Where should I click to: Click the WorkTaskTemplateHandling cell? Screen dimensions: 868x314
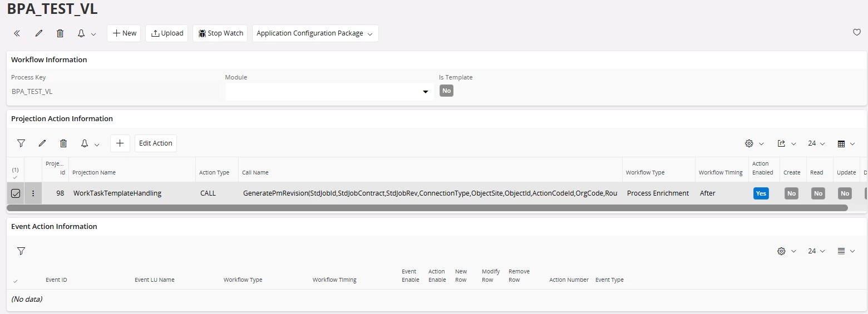point(132,193)
